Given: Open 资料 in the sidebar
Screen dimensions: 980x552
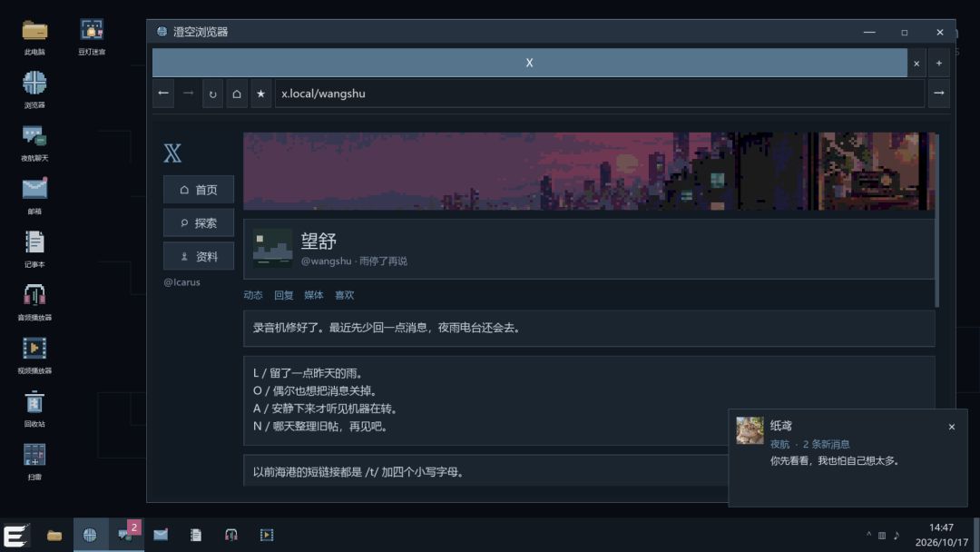Looking at the screenshot, I should (x=199, y=256).
